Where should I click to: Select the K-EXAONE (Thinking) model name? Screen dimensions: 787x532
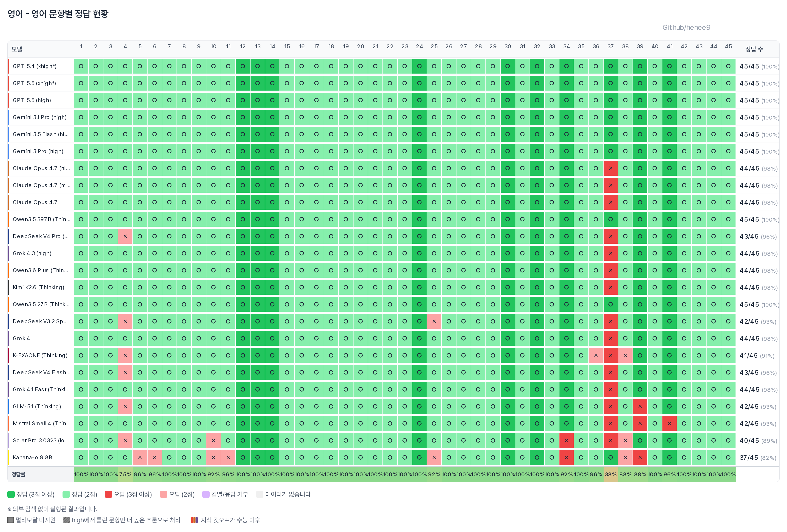click(x=40, y=356)
